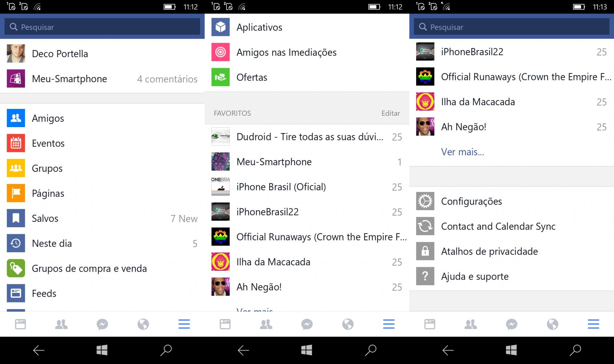The image size is (614, 364).
Task: Tap the Feeds icon
Action: 16,293
